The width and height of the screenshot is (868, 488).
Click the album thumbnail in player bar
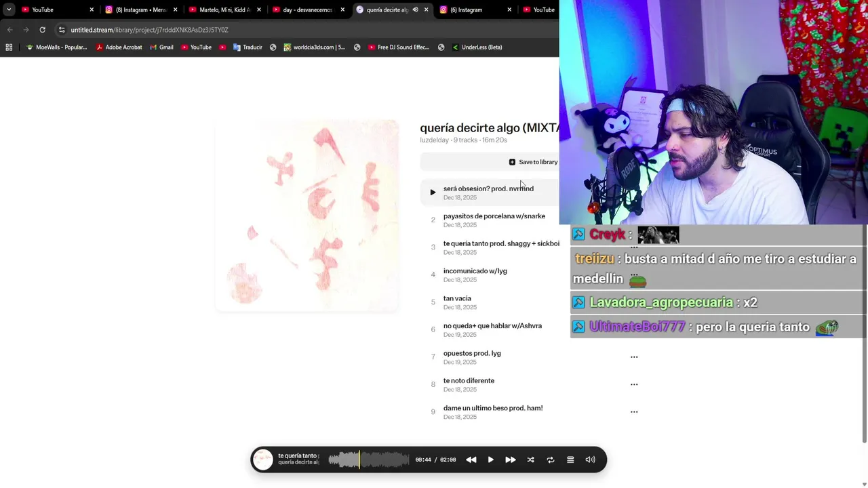(x=263, y=460)
